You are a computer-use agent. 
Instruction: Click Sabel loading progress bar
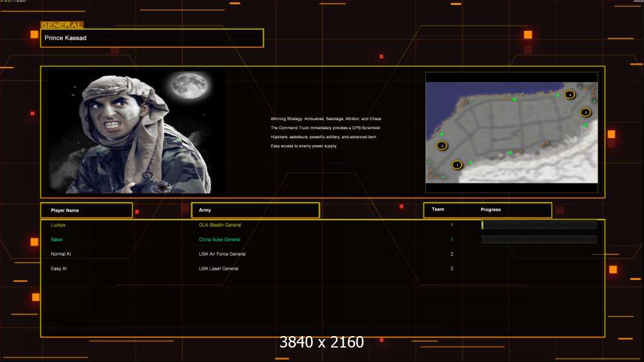(x=539, y=240)
